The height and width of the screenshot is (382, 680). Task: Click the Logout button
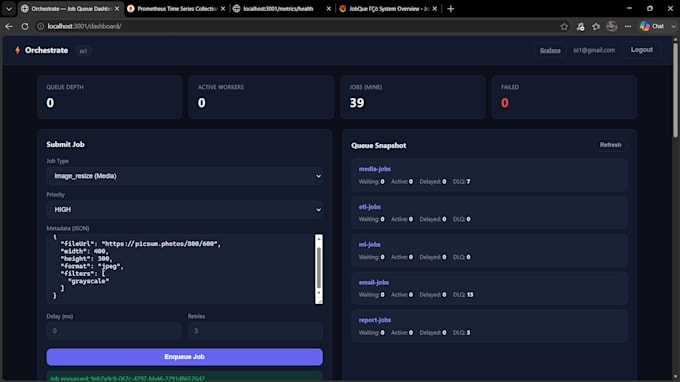coord(641,50)
